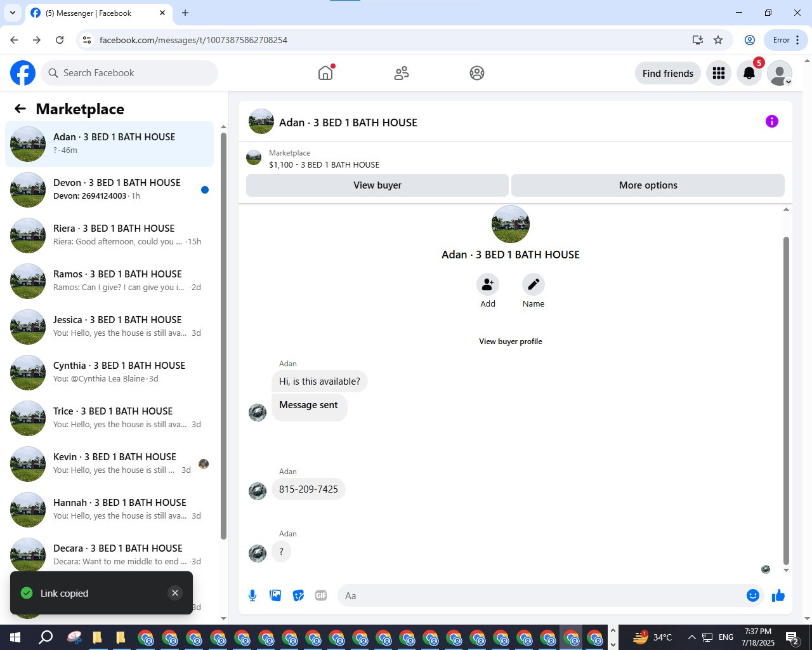Show hidden system tray icons
Screen dimensions: 812x650
[691, 637]
